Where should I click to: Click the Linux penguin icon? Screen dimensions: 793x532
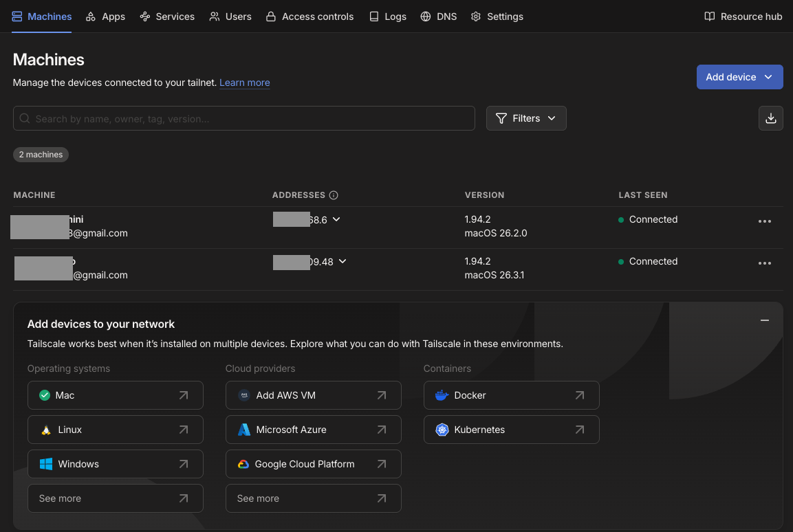coord(46,430)
